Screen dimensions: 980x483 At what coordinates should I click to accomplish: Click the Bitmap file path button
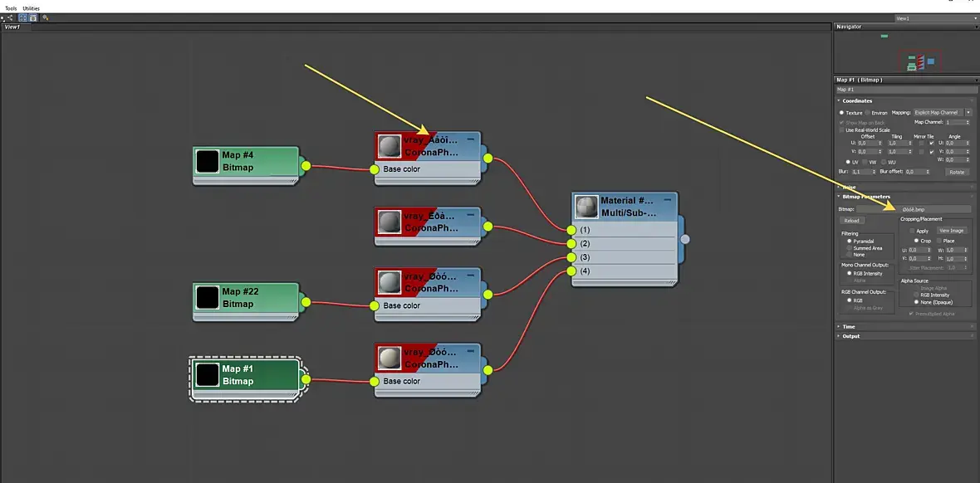914,209
